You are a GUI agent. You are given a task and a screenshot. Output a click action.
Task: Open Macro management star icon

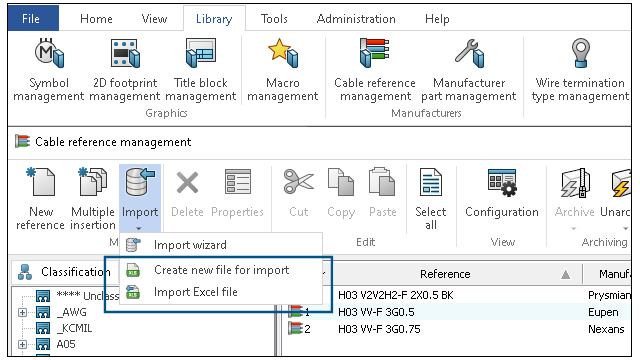[x=282, y=53]
